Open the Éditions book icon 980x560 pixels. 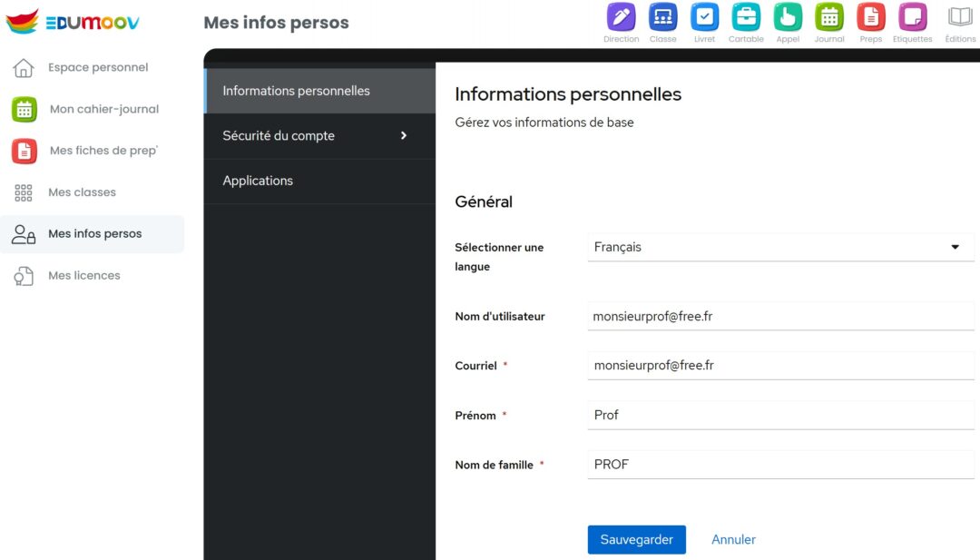pos(960,17)
